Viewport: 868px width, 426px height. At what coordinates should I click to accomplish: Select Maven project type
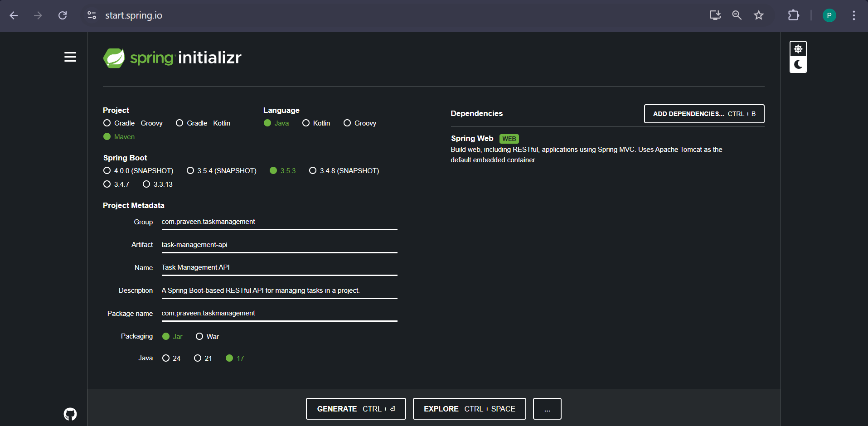119,137
